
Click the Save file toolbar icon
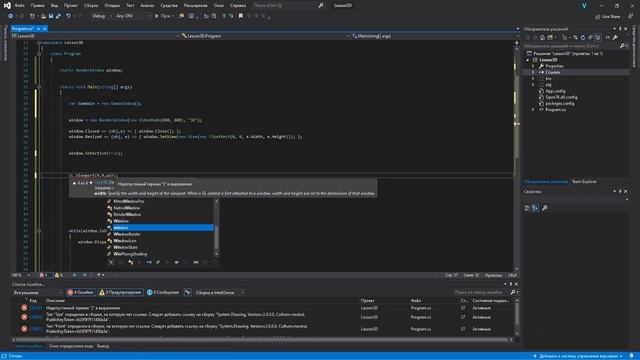point(51,16)
